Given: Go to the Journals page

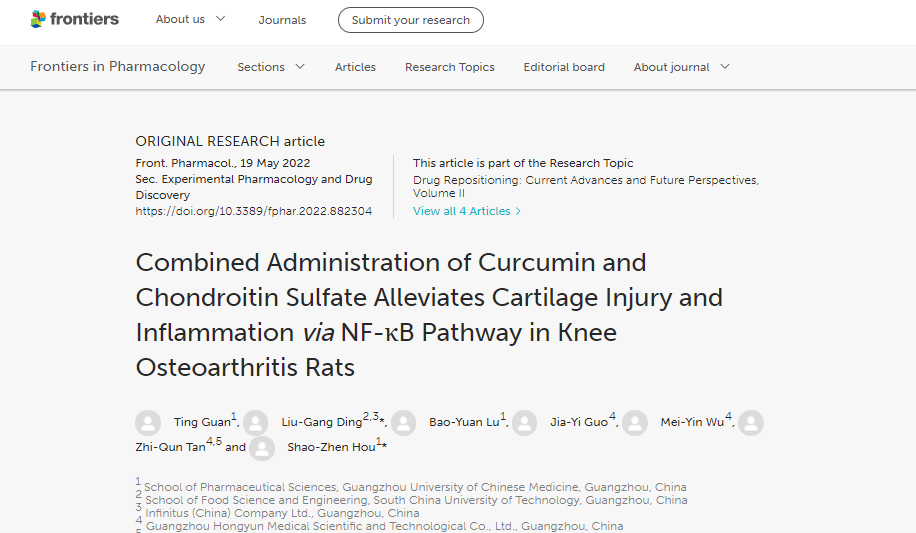Looking at the screenshot, I should pyautogui.click(x=282, y=20).
